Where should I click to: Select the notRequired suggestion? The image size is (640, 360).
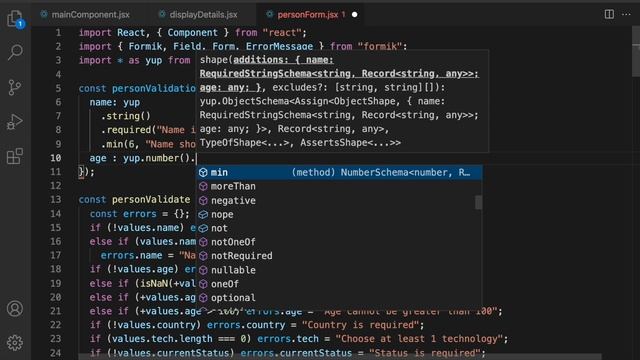(339, 256)
